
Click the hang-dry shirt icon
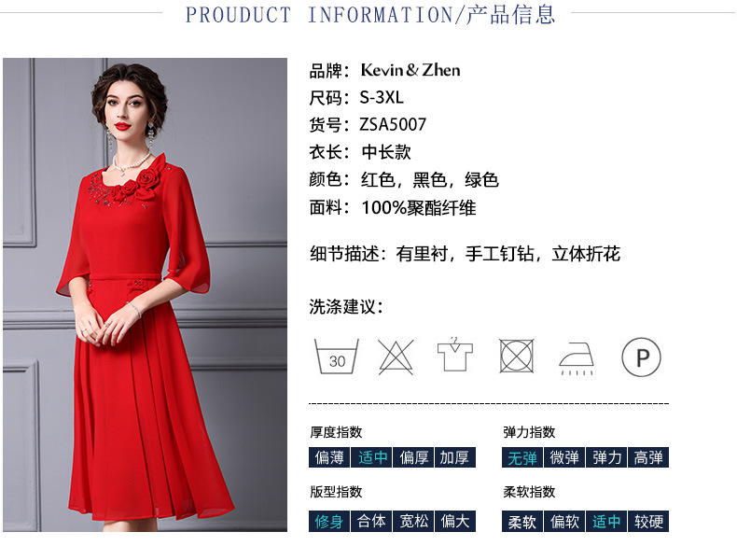point(455,354)
